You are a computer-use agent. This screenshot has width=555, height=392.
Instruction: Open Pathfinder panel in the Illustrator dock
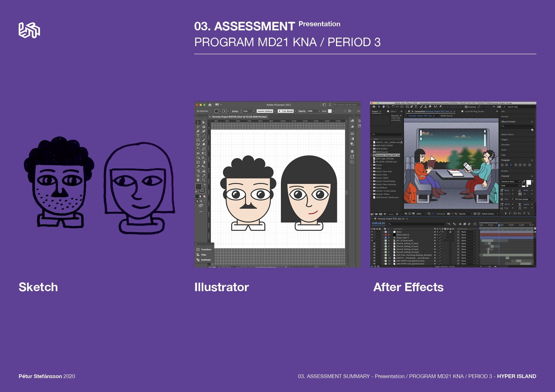pyautogui.click(x=204, y=260)
